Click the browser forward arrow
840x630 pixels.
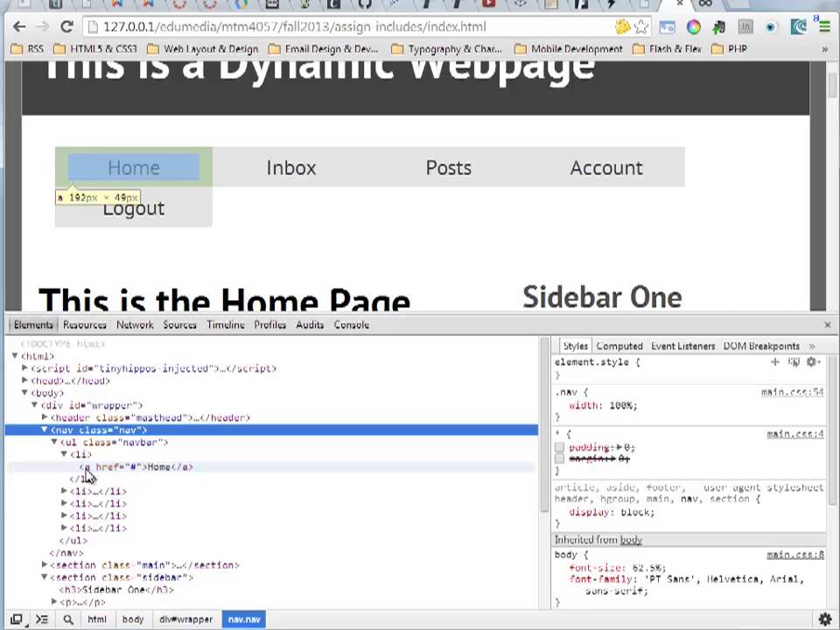click(43, 27)
